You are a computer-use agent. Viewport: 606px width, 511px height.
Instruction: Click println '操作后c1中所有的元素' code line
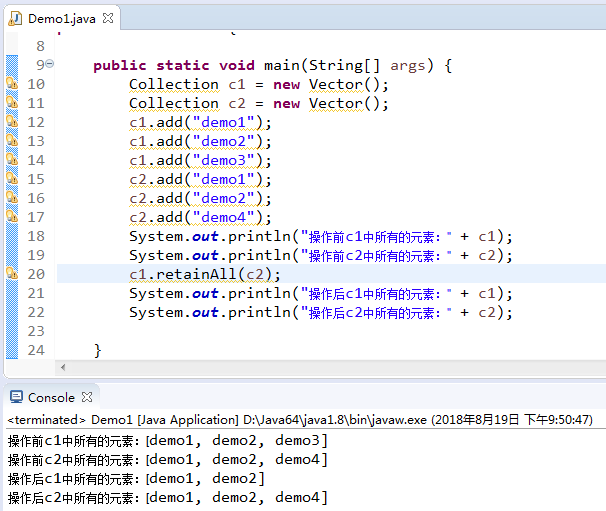click(x=321, y=293)
